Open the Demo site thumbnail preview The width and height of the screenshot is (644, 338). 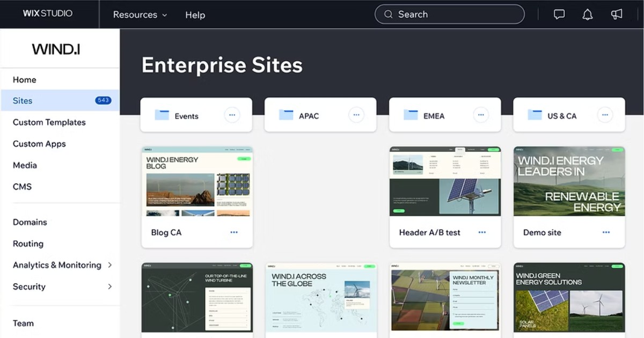[x=568, y=181]
